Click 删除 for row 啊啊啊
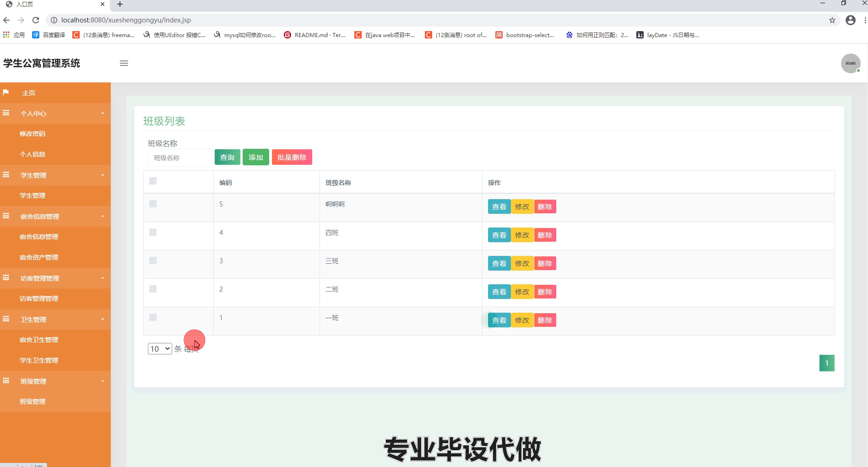The height and width of the screenshot is (467, 868). pyautogui.click(x=545, y=206)
